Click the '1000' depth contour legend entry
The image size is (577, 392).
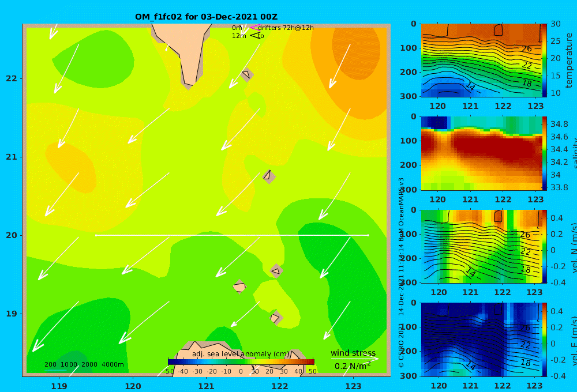tap(69, 364)
